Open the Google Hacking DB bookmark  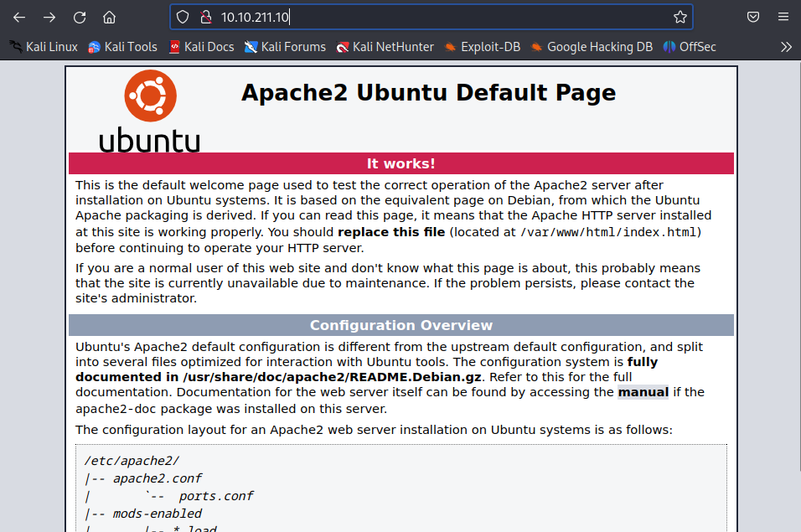point(592,47)
